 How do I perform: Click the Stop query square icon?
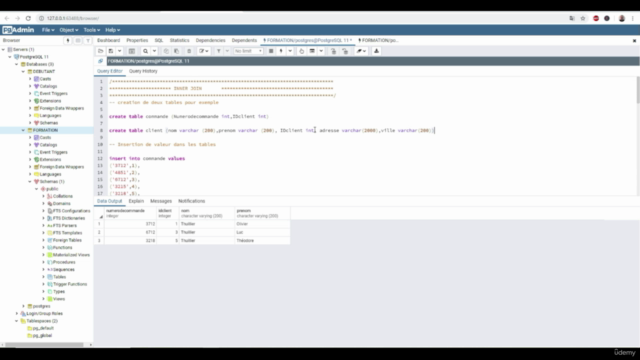point(271,51)
